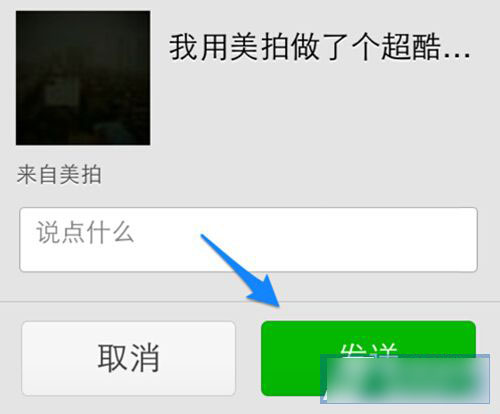
Task: Click the blurred watermark overlay
Action: [x=405, y=379]
